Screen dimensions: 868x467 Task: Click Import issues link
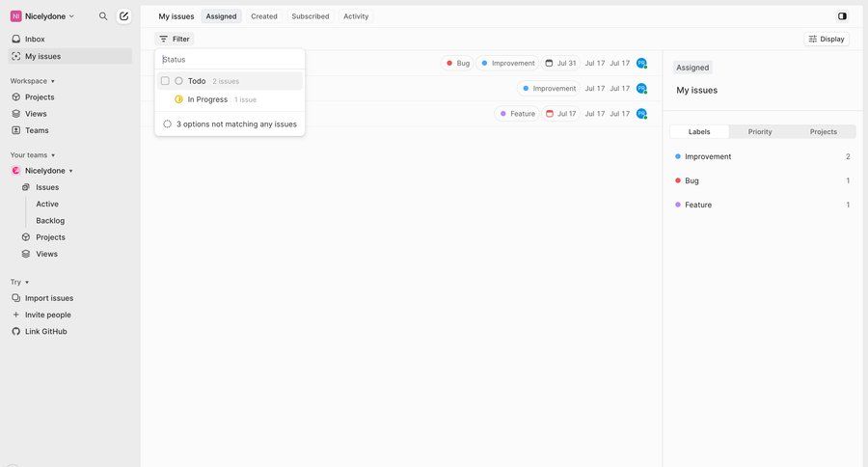click(x=49, y=298)
